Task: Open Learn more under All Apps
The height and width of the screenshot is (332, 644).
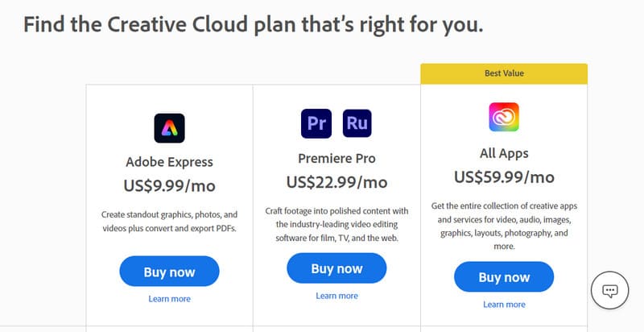Action: click(x=504, y=305)
